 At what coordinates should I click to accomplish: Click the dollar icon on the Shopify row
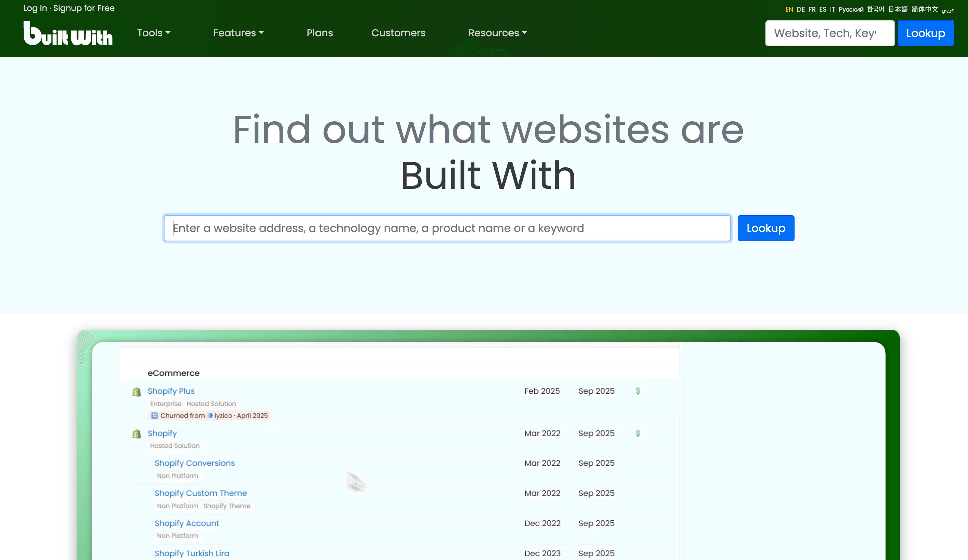coord(638,433)
